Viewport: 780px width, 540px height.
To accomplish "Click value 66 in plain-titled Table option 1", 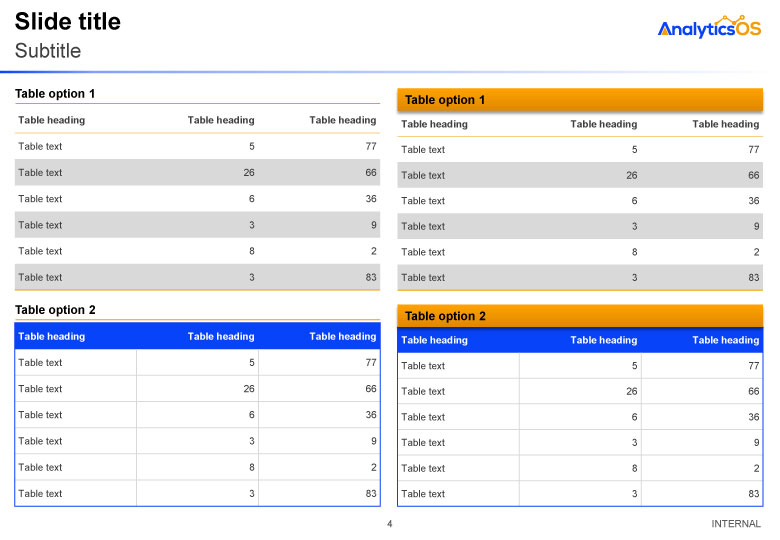I will click(x=371, y=173).
